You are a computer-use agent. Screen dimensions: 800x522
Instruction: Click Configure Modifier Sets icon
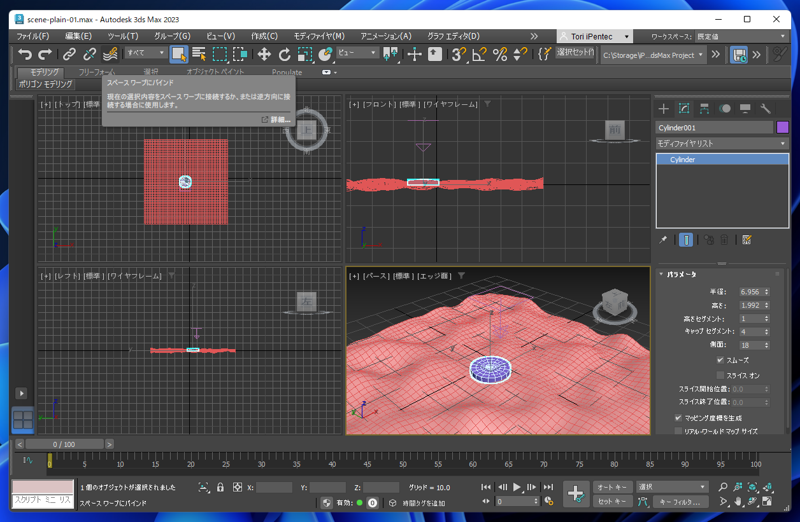pos(746,240)
